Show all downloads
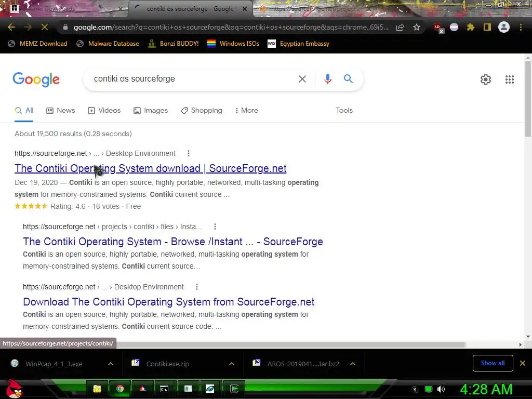 [x=493, y=363]
